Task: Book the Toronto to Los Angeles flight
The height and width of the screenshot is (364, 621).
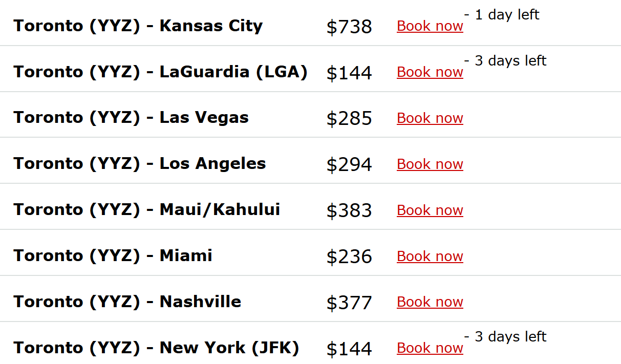Action: pyautogui.click(x=430, y=164)
